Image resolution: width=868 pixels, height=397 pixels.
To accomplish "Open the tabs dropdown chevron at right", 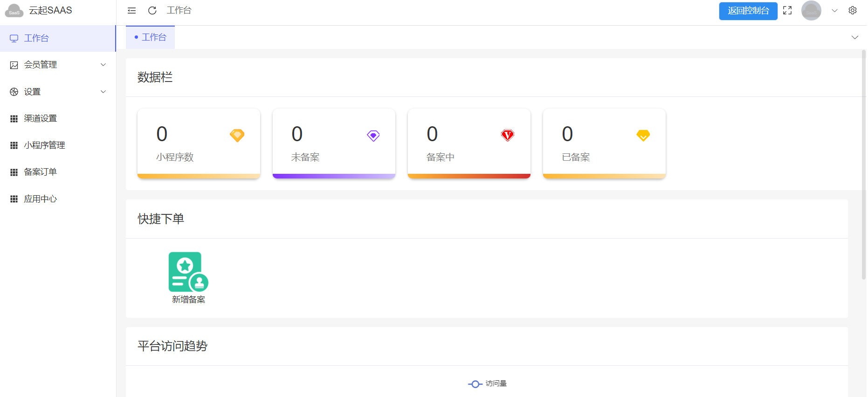I will (855, 37).
